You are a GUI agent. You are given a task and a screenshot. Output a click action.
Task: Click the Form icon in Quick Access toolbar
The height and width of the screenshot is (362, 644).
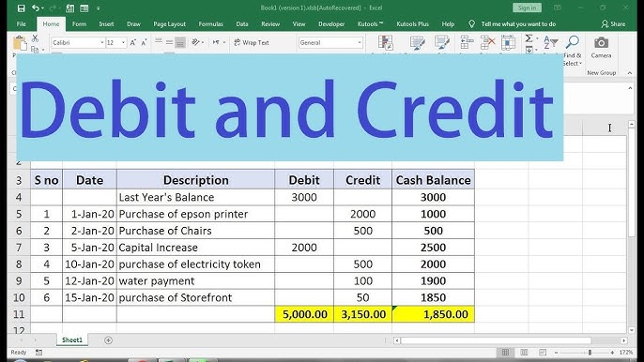point(84,8)
